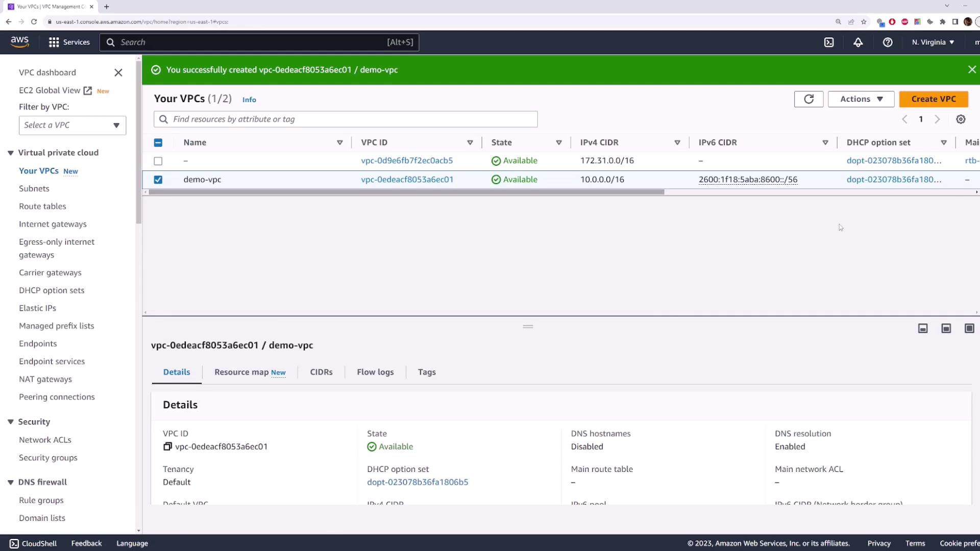This screenshot has width=980, height=551.
Task: Open the notifications bell icon
Action: pos(858,42)
